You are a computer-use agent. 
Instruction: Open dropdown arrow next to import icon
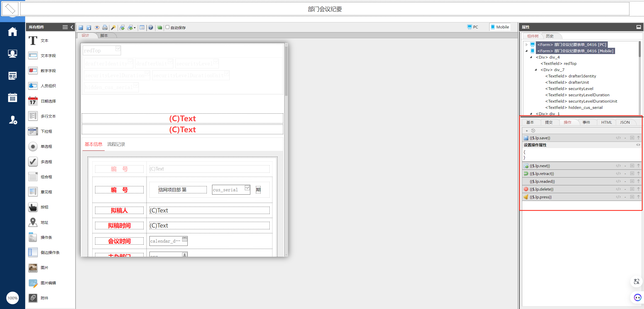(135, 28)
